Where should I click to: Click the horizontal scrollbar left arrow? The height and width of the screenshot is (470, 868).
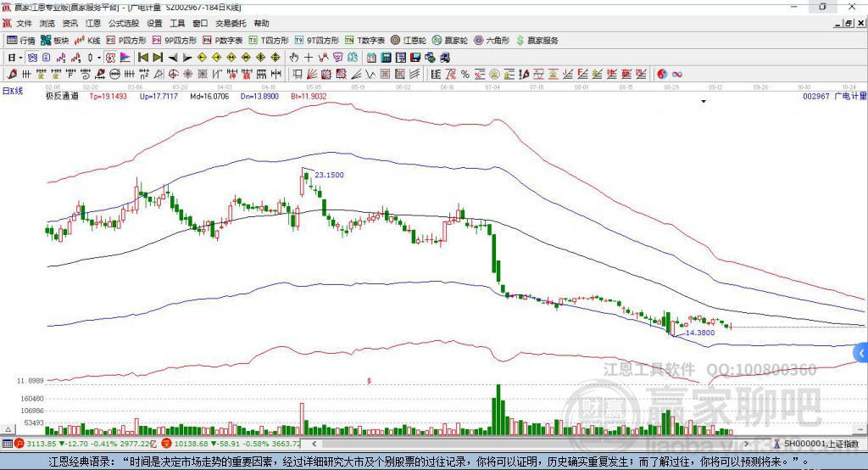pos(314,444)
